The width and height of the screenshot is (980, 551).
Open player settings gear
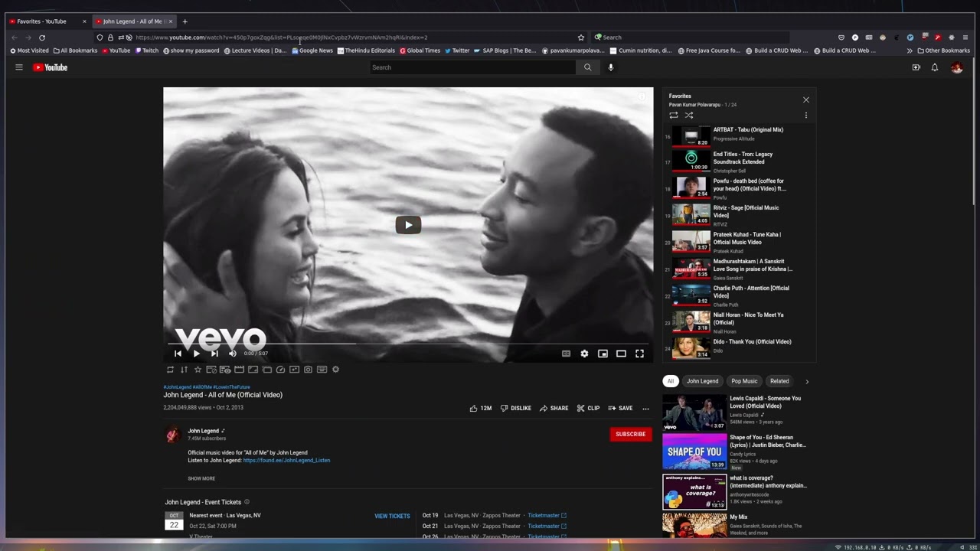pos(584,354)
